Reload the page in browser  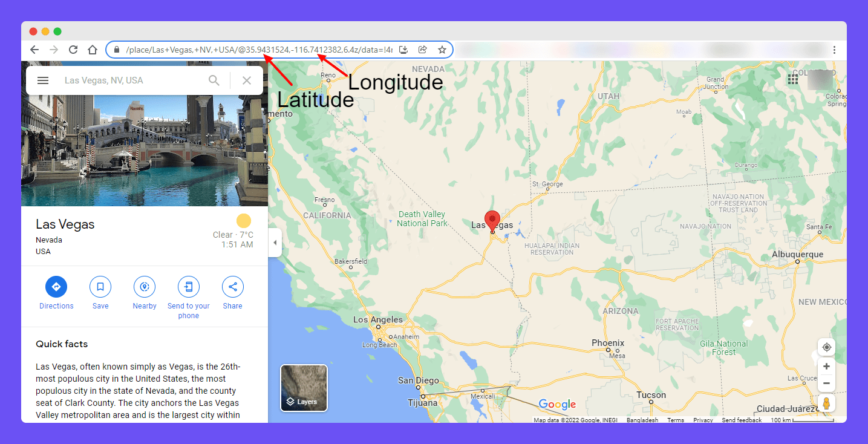[73, 50]
